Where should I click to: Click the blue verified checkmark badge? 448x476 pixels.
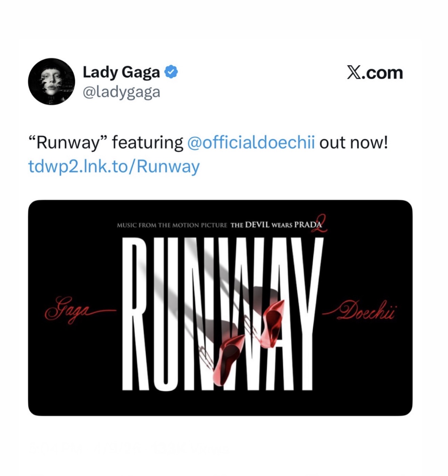(x=171, y=72)
